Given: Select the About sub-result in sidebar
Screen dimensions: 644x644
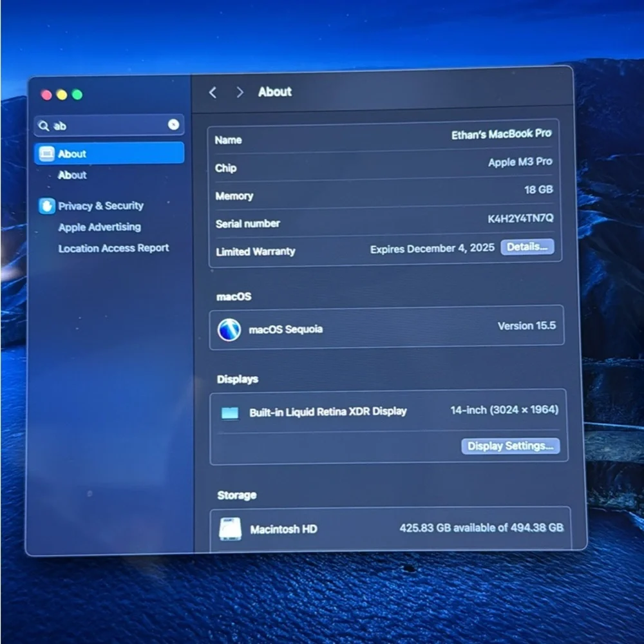Looking at the screenshot, I should click(72, 175).
